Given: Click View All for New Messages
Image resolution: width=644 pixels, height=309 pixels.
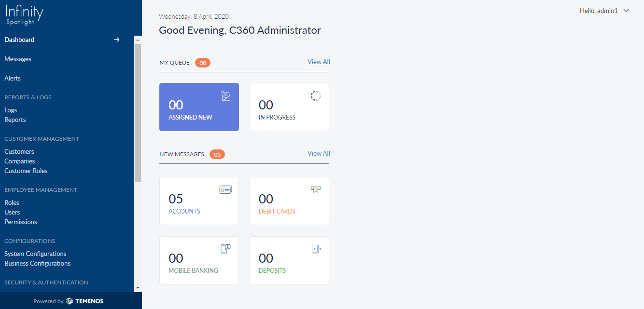Looking at the screenshot, I should (319, 153).
